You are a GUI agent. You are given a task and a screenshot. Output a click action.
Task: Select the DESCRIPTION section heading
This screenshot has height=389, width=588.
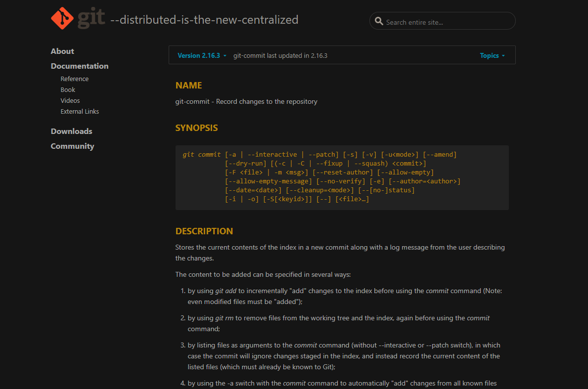pos(204,231)
